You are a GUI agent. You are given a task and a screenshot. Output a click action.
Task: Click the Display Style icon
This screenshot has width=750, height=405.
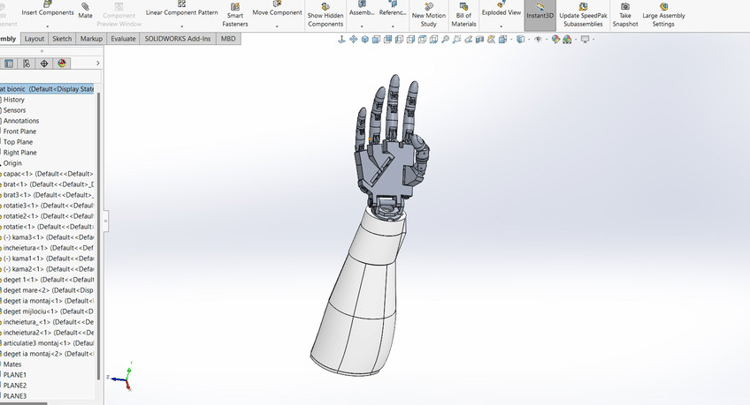click(520, 39)
